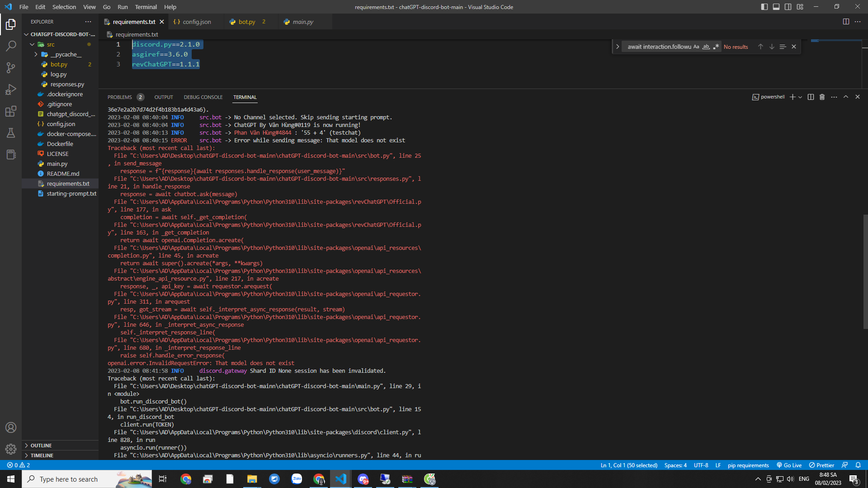Toggle Match Case in the search widget

pos(696,47)
